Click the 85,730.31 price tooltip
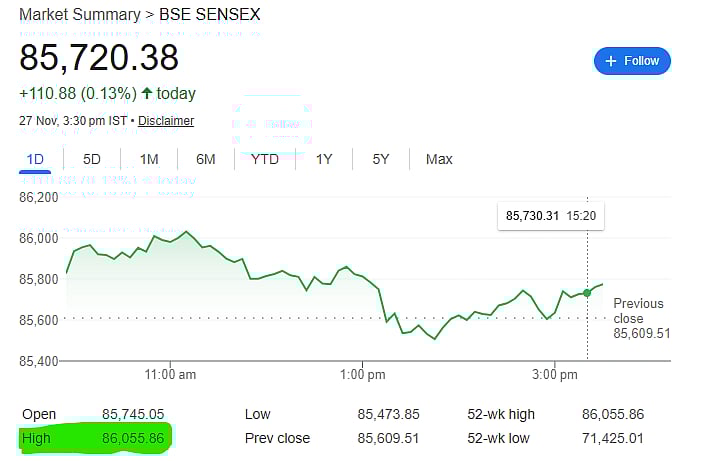 click(x=550, y=215)
